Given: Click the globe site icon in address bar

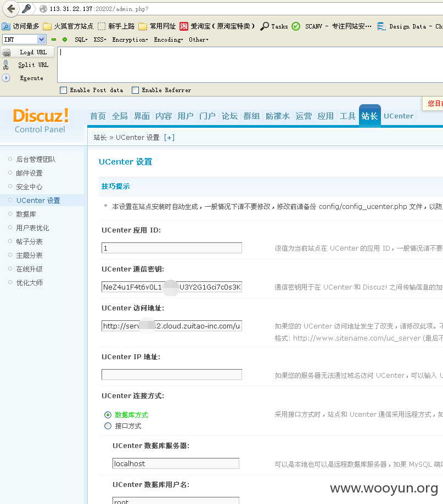Looking at the screenshot, I should coord(43,9).
